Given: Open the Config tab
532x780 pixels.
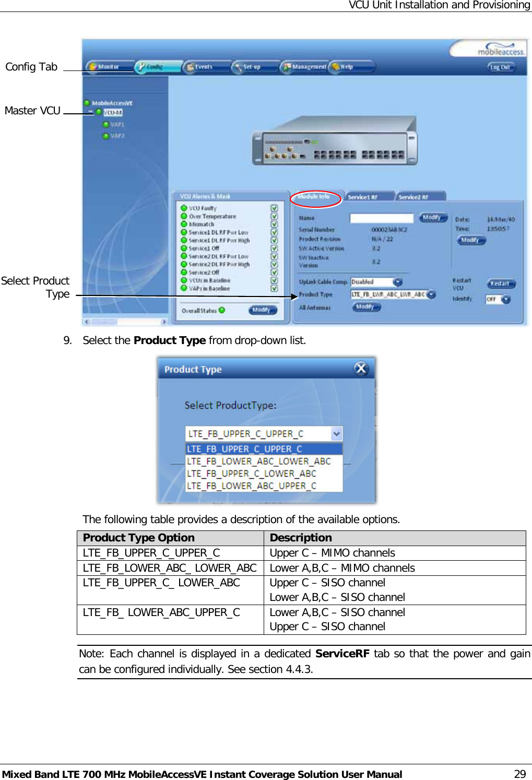Looking at the screenshot, I should (x=158, y=67).
